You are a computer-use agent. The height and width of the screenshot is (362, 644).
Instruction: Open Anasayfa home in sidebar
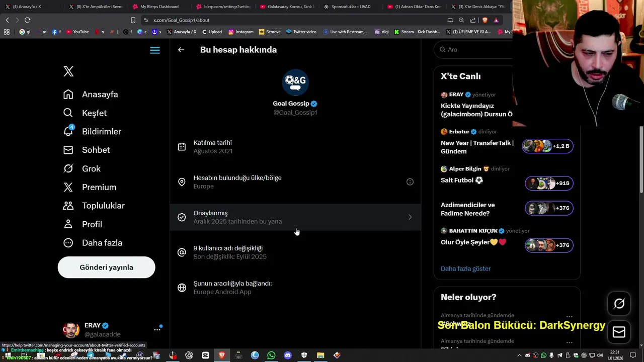tap(91, 95)
